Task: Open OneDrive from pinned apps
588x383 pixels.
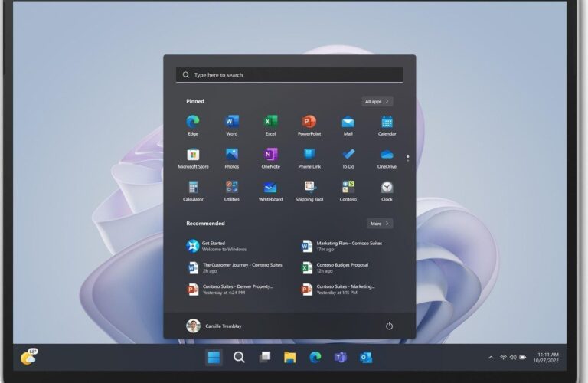Action: [x=387, y=159]
